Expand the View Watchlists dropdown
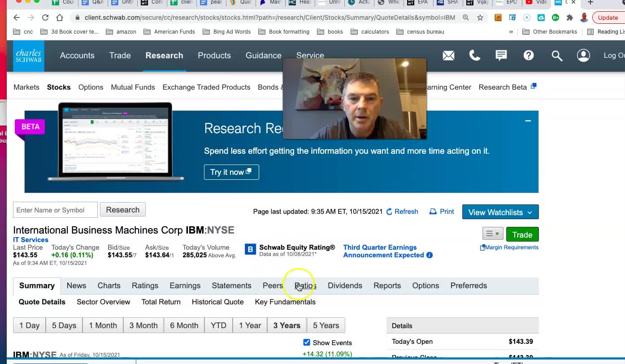 coord(500,212)
